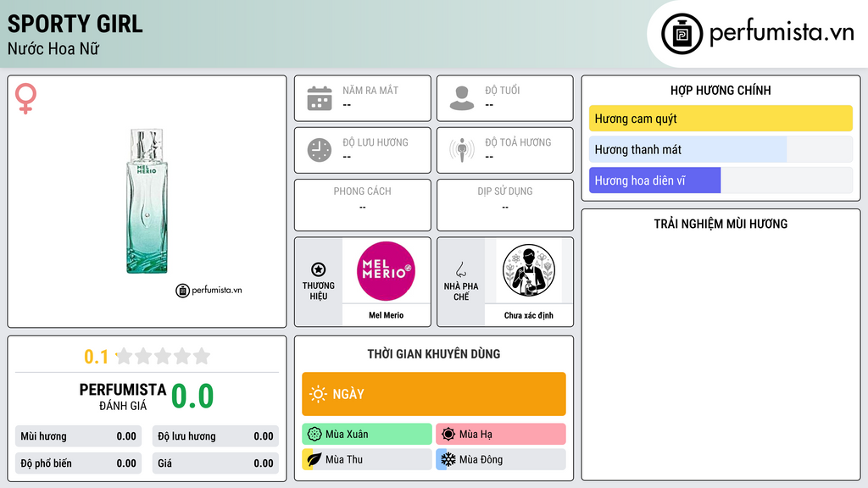Click the Mùi hương 0.00 score row
Screen dimensions: 868x488
(79, 436)
